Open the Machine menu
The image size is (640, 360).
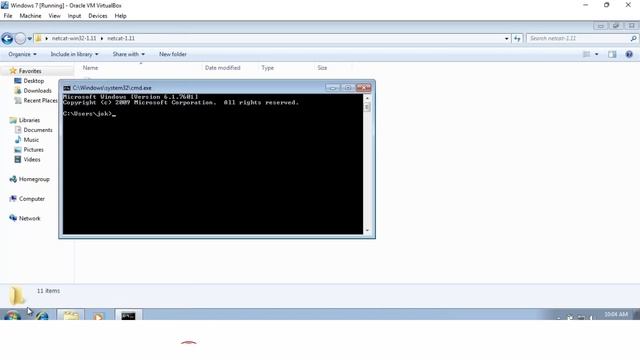[30, 16]
